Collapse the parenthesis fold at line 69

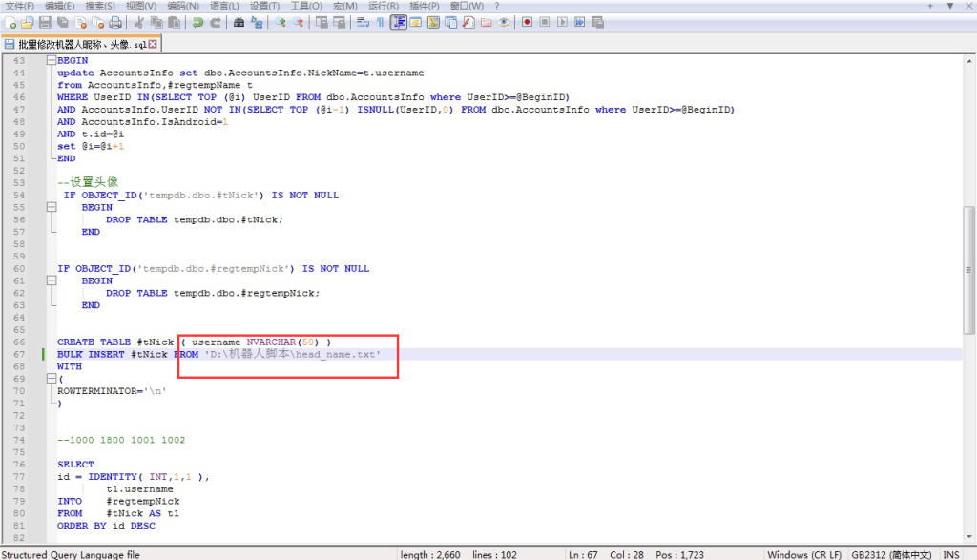click(51, 379)
